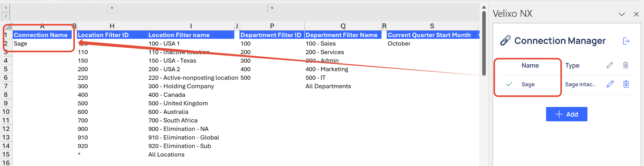Select cell 200 - USA 2
The width and height of the screenshot is (644, 166).
pyautogui.click(x=191, y=69)
